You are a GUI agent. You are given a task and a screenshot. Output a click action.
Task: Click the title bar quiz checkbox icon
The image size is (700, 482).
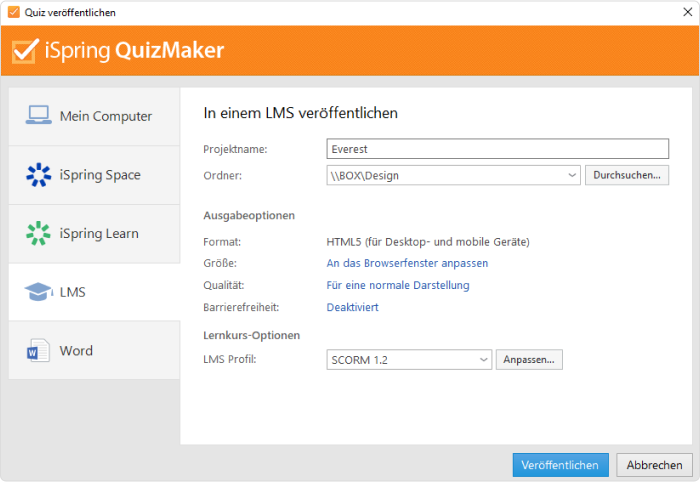coord(14,12)
